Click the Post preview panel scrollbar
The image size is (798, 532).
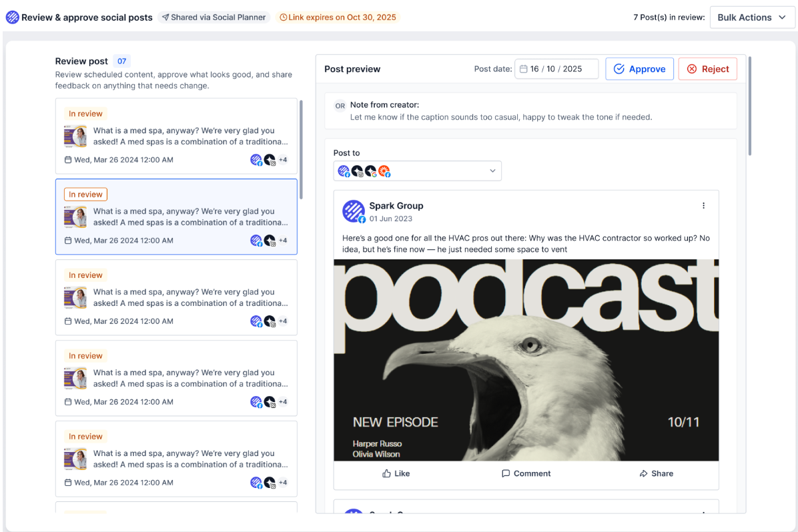tap(749, 106)
